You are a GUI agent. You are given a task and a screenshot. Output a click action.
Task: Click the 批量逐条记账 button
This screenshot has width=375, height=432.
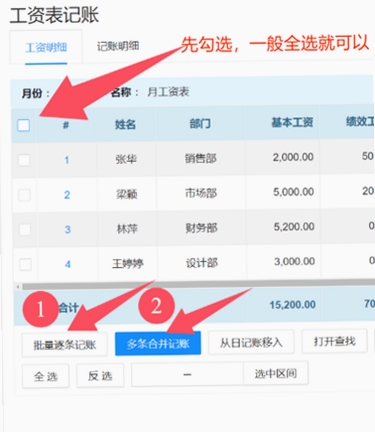[65, 345]
